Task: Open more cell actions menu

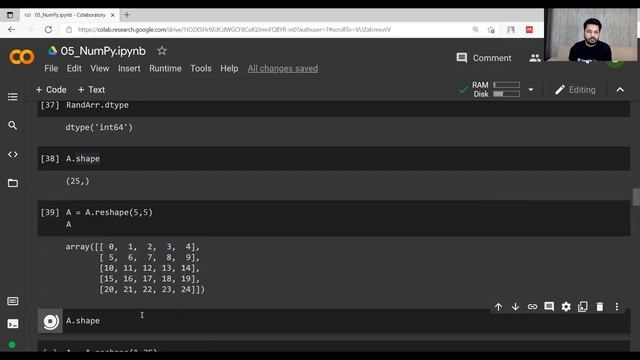Action: [x=617, y=307]
